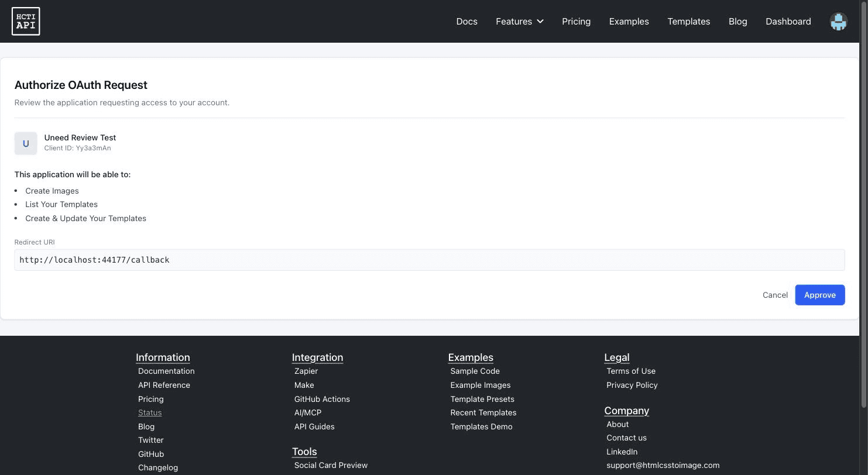
Task: Open Template Presets link
Action: (x=482, y=399)
